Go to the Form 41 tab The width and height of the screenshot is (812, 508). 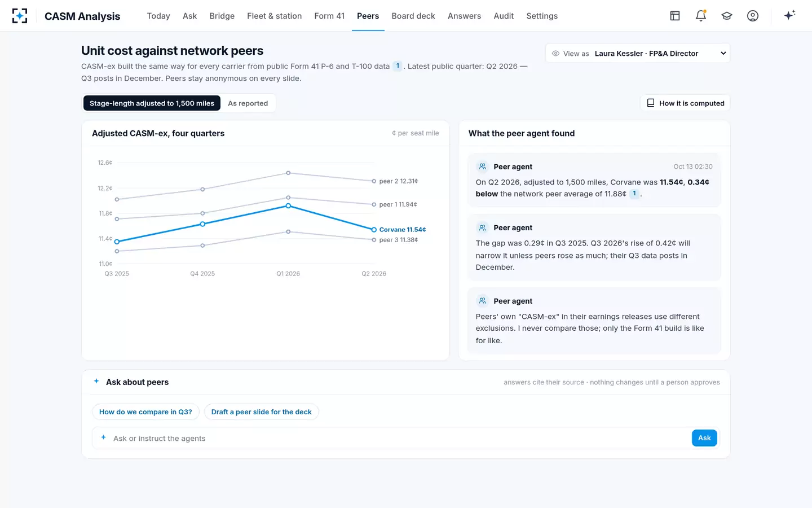(x=329, y=16)
